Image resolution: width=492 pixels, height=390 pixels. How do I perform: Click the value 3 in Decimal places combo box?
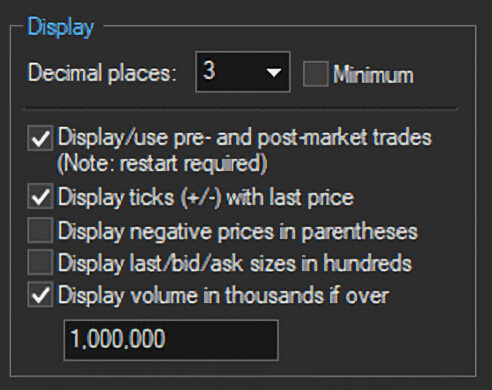coord(209,71)
